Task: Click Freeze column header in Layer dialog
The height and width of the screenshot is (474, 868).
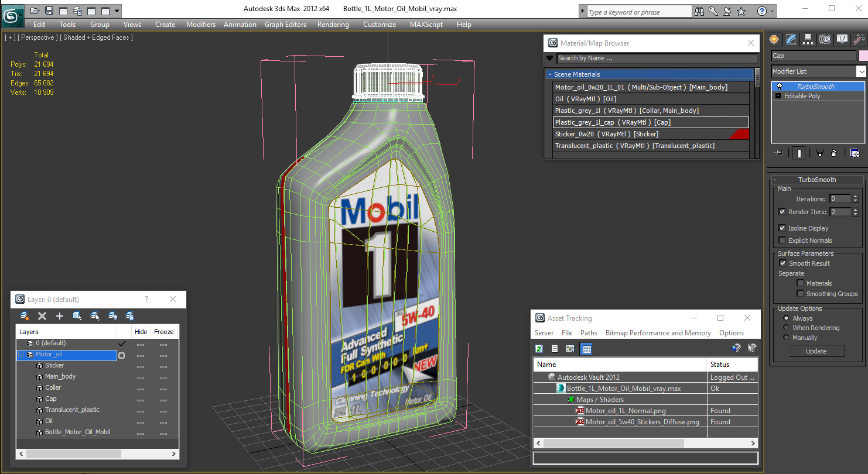Action: click(164, 332)
